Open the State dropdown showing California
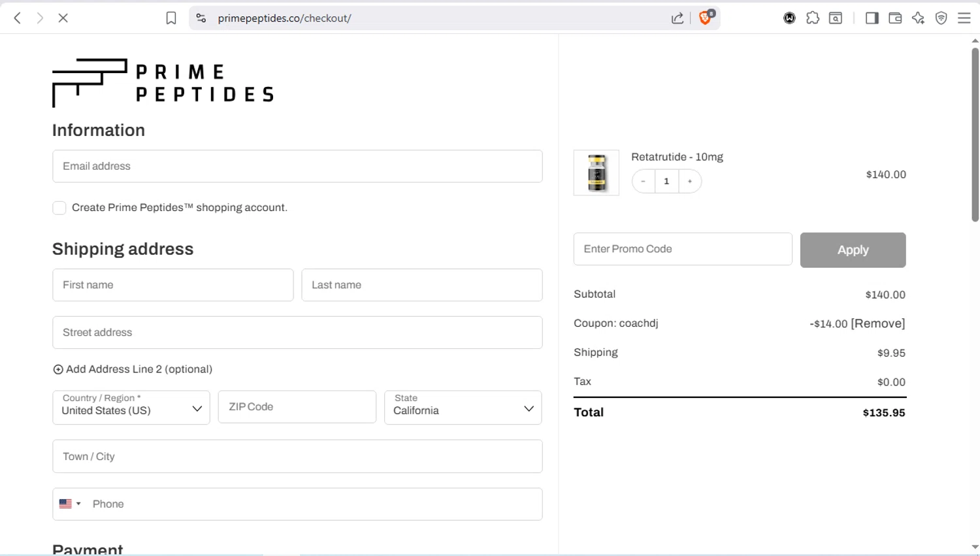 click(x=463, y=408)
